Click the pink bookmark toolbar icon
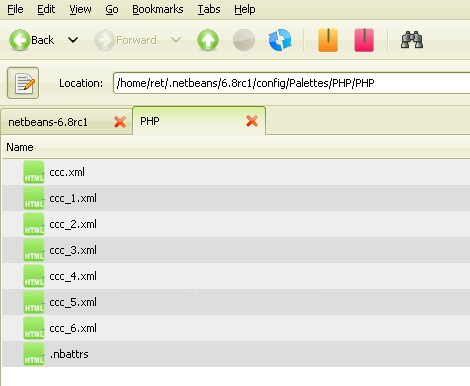Screen dimensions: 470x386 (x=364, y=40)
